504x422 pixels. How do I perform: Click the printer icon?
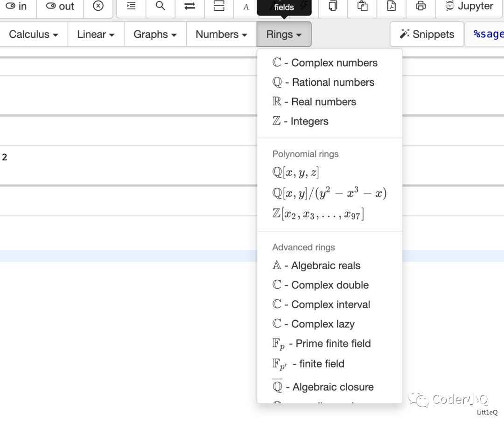point(421,6)
